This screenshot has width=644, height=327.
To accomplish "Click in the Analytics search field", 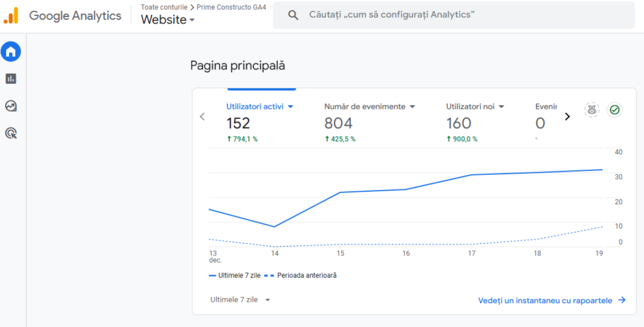I will pos(454,15).
